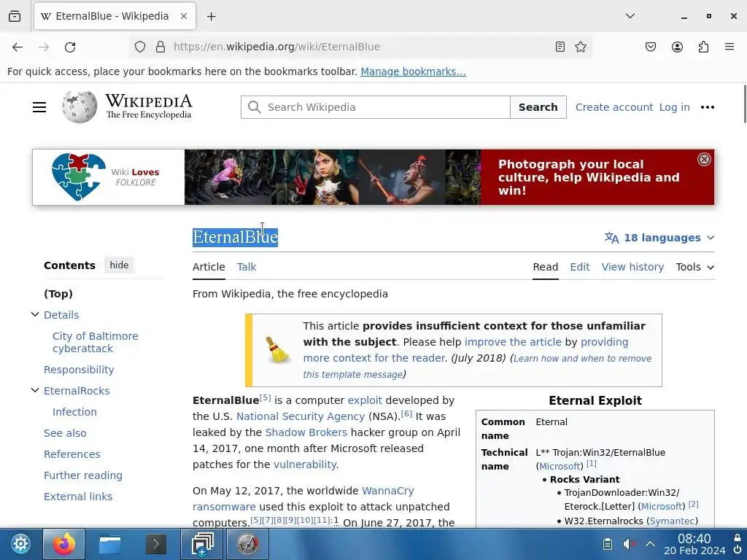The width and height of the screenshot is (747, 560).
Task: Collapse the Details section chevron
Action: (x=35, y=314)
